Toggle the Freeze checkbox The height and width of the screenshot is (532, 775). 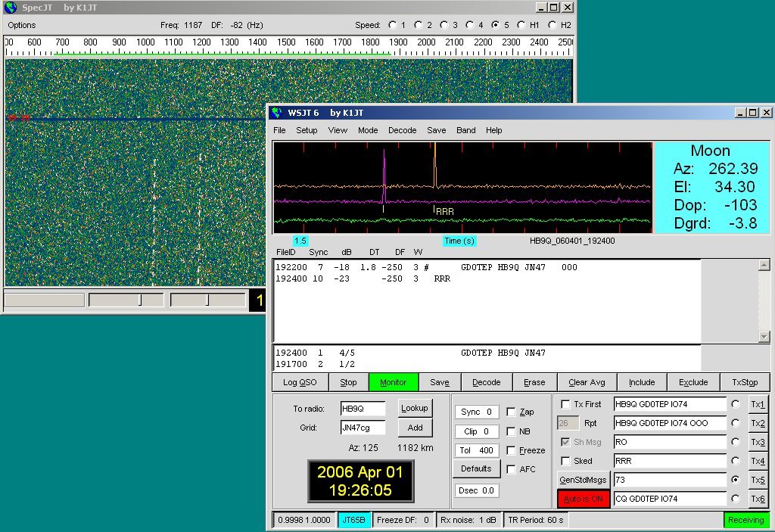pyautogui.click(x=511, y=450)
